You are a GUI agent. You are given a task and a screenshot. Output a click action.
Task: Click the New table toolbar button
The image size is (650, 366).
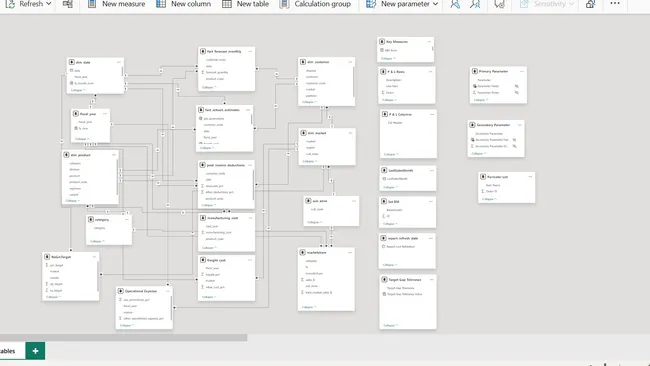point(245,4)
